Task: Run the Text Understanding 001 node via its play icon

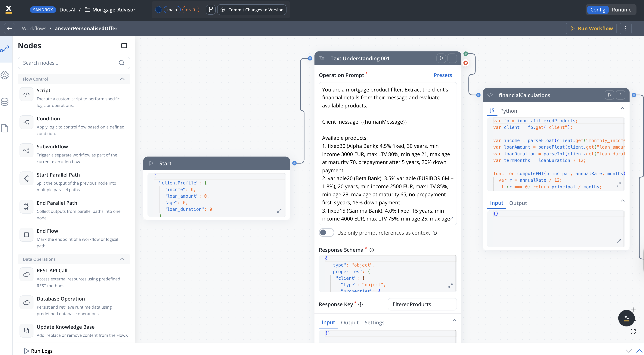Action: click(x=441, y=58)
